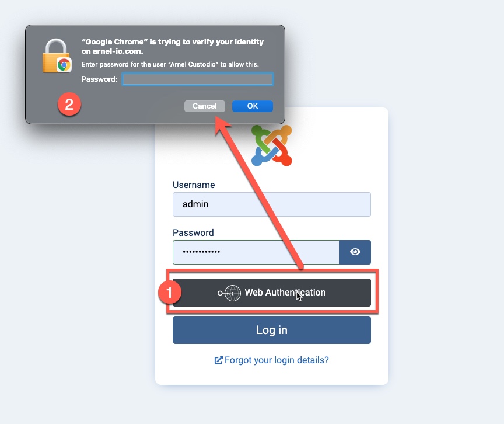The height and width of the screenshot is (424, 504).
Task: Click the Password label above login field
Action: coord(193,232)
